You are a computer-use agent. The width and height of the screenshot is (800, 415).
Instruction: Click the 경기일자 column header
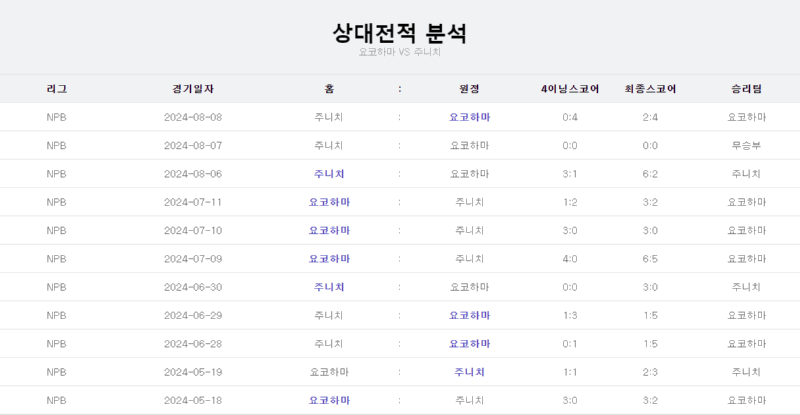(x=193, y=89)
